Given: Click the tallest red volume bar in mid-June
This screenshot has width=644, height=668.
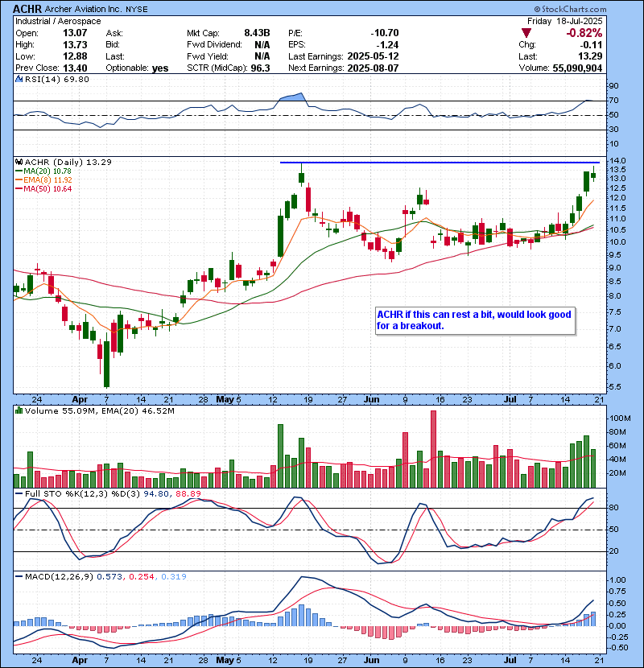Looking at the screenshot, I should [x=433, y=449].
